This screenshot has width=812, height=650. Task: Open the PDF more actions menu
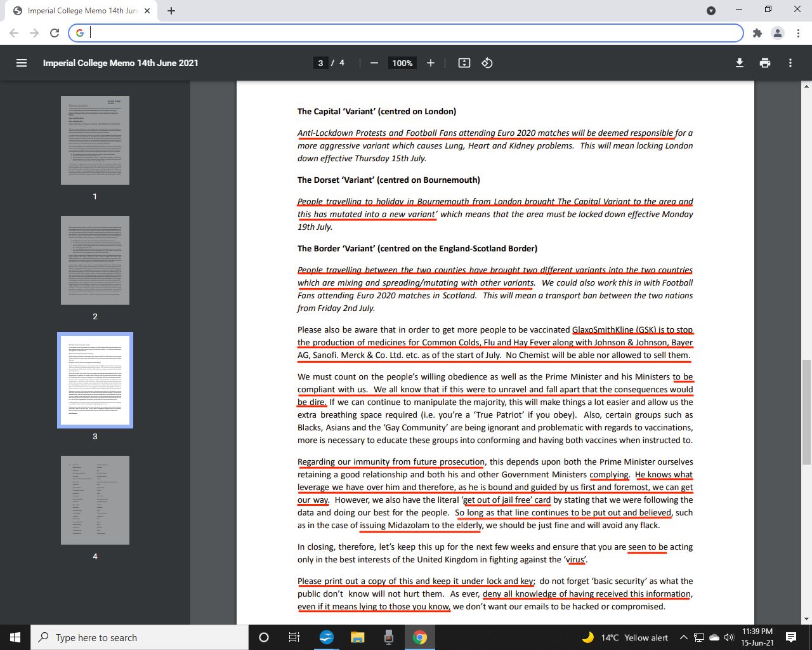coord(790,63)
